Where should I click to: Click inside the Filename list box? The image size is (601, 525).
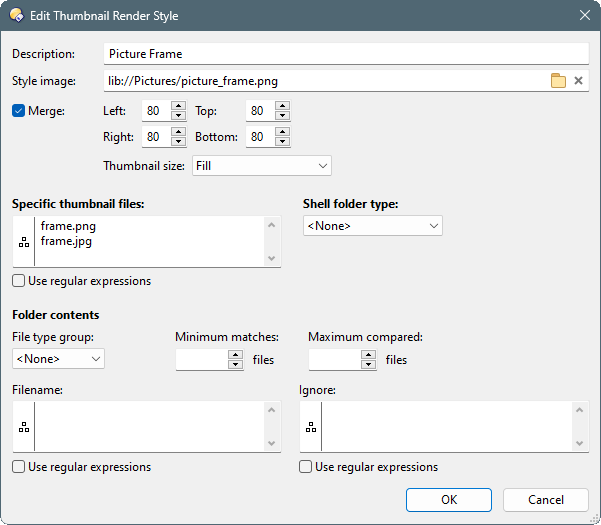[x=149, y=427]
